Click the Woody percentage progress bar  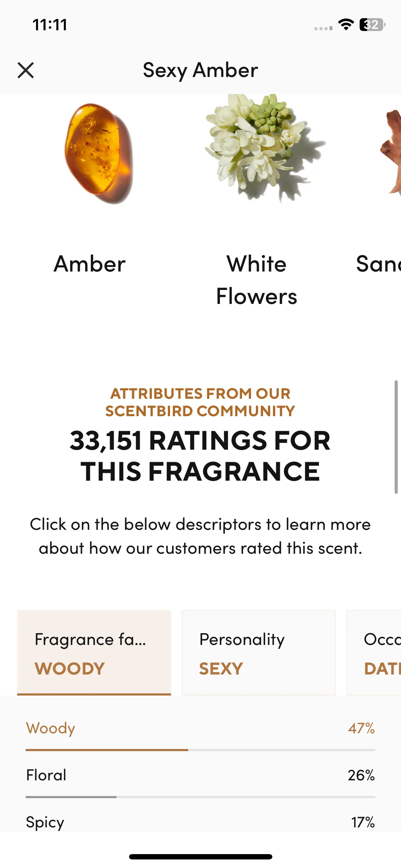(x=200, y=750)
